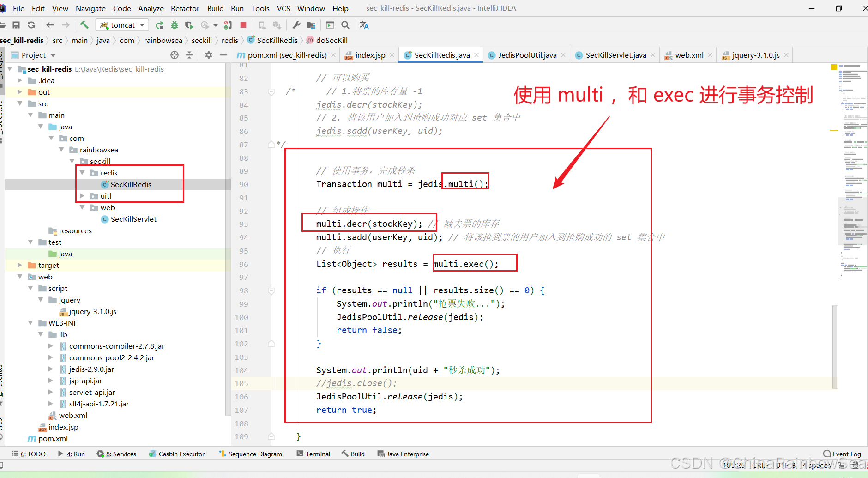Click the Synchronize refresh icon
Viewport: 868px width, 478px height.
click(31, 25)
